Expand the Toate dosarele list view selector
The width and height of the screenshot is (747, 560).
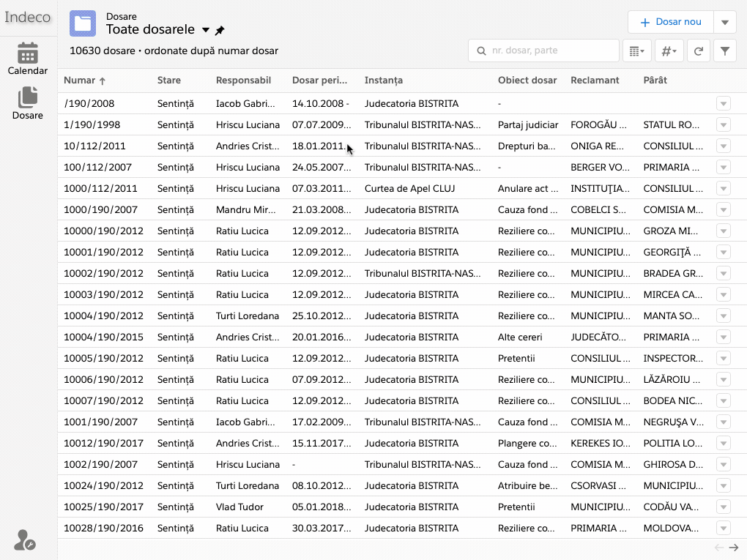click(x=206, y=31)
